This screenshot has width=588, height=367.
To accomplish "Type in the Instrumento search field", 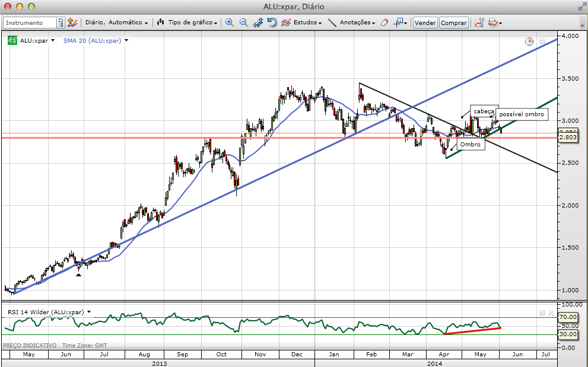I will (30, 23).
